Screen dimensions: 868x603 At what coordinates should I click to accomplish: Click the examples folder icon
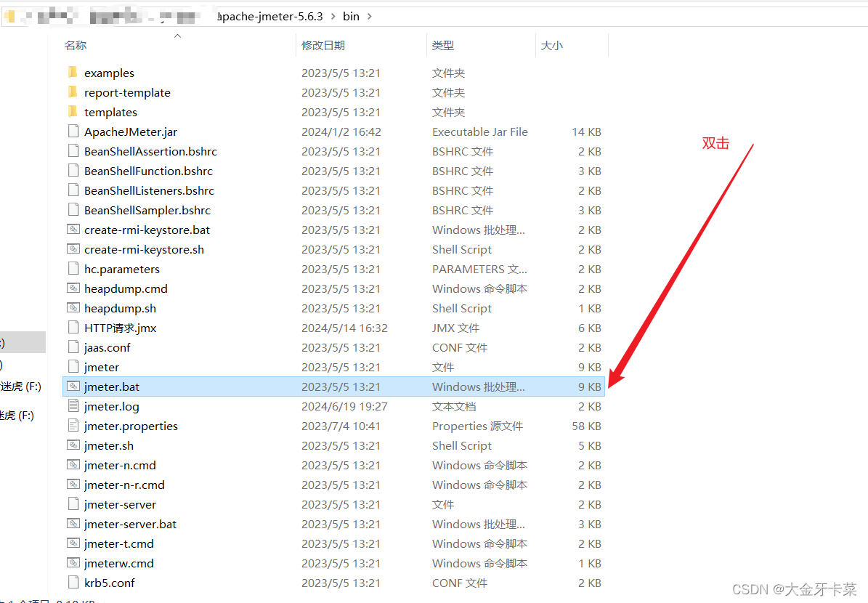coord(73,73)
